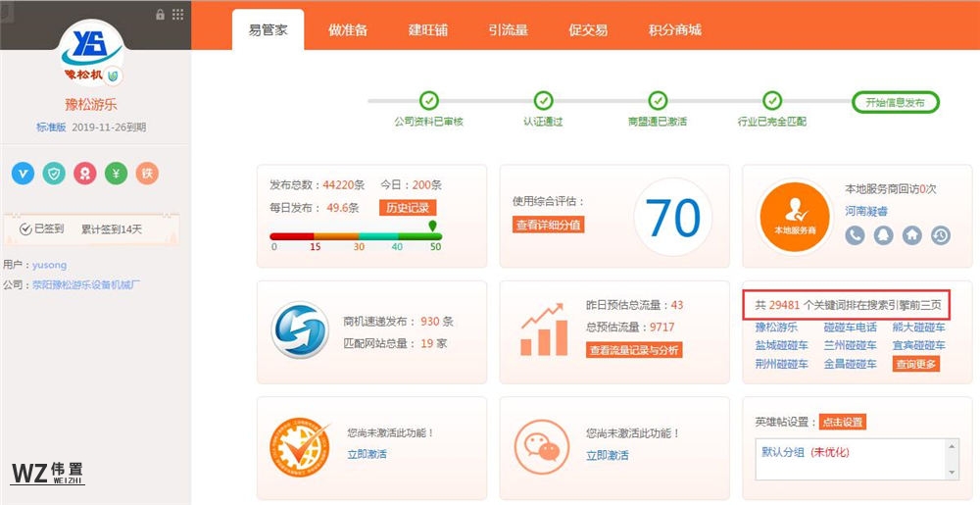Image resolution: width=980 pixels, height=505 pixels.
Task: Click the 豫松游乐 name in sidebar
Action: (x=91, y=104)
